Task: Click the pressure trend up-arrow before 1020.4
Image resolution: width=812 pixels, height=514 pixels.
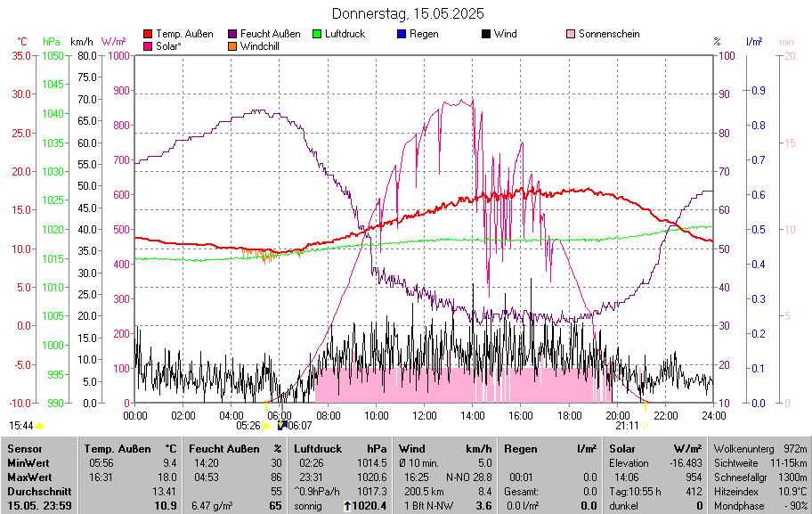Action: 347,506
